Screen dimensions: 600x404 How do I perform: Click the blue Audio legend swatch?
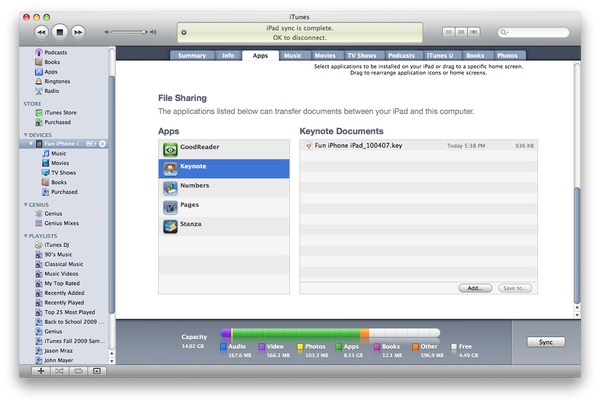223,347
